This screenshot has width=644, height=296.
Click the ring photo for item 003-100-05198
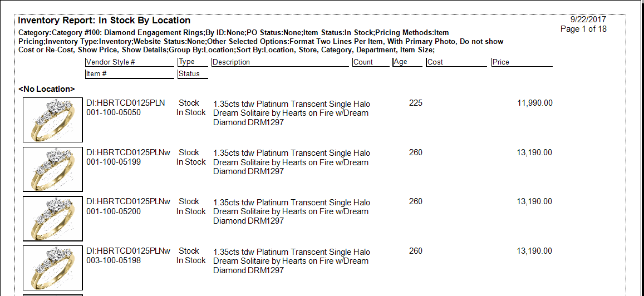tap(53, 268)
